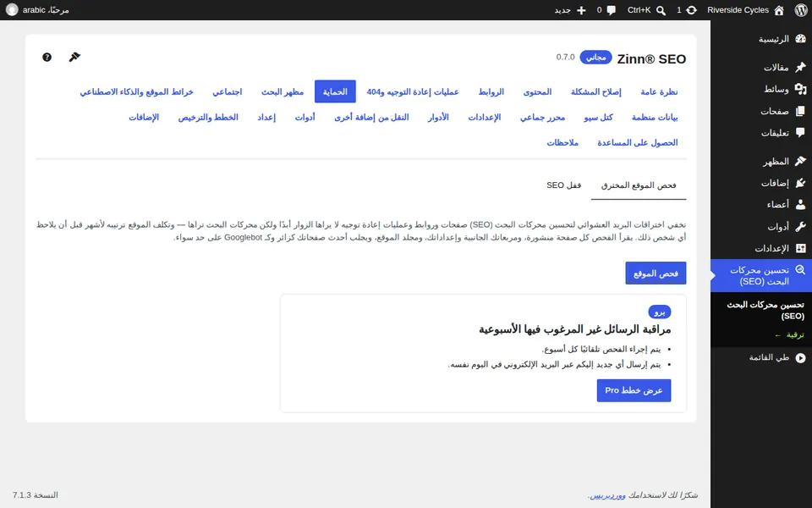Click the pages icon for صفحات

tap(800, 111)
